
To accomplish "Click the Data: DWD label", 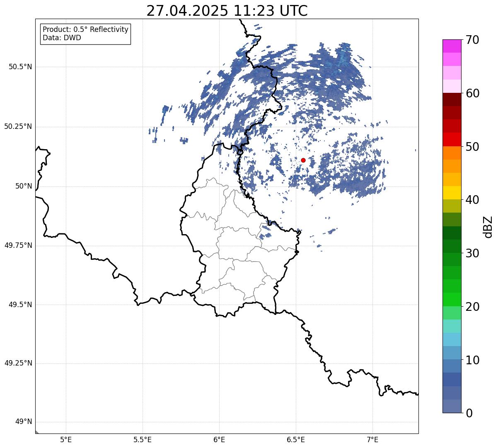I will click(x=62, y=38).
